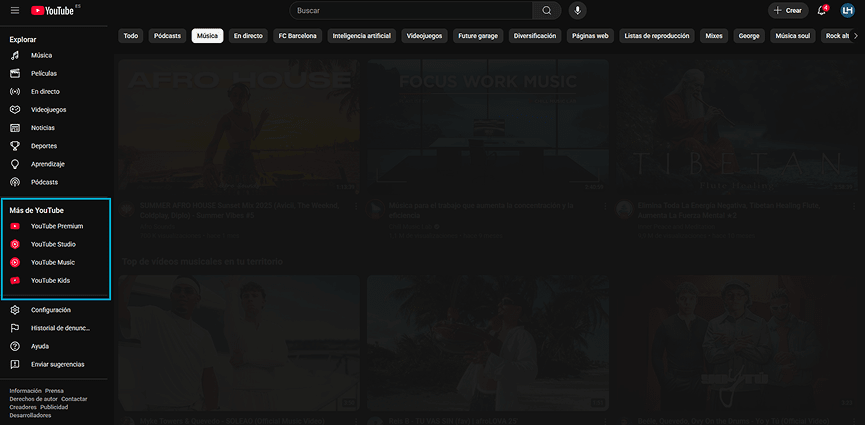Click the Videojuegos controller icon
This screenshot has width=865, height=425.
click(x=15, y=110)
